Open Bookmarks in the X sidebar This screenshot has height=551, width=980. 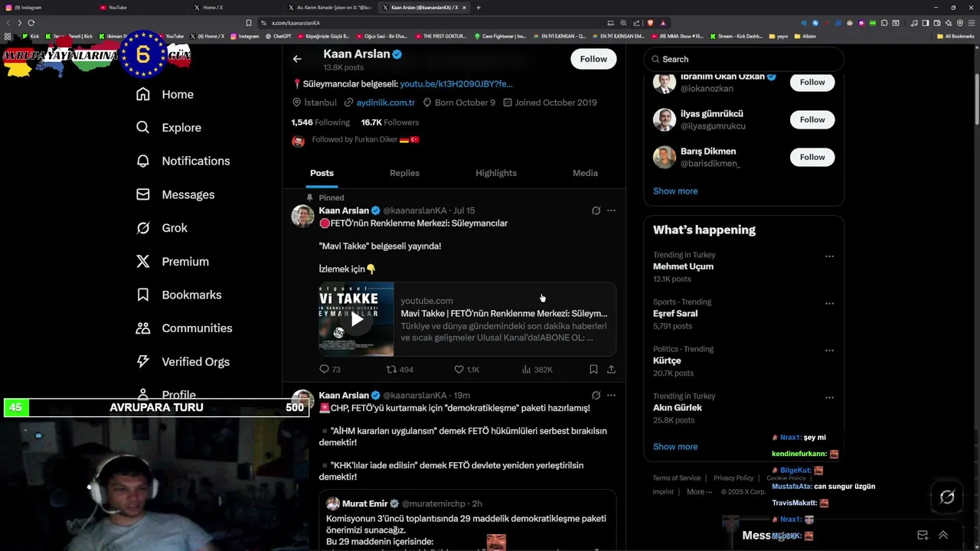coord(178,295)
